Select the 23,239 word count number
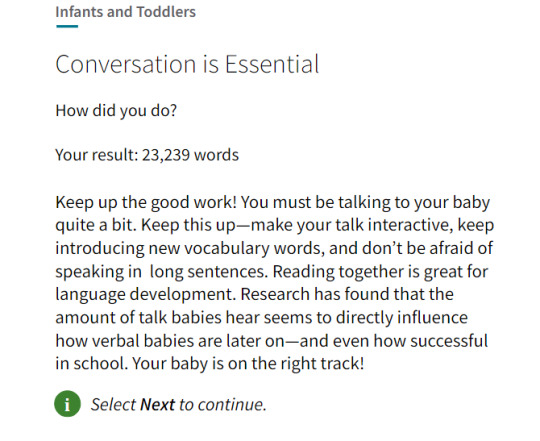Screen dimensions: 540x441 (x=166, y=155)
